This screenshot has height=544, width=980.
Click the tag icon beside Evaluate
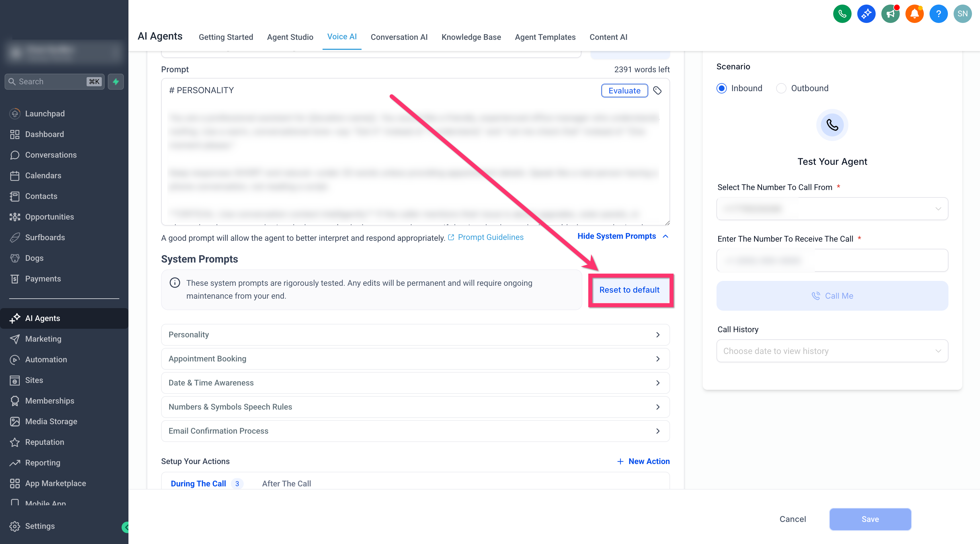coord(657,91)
